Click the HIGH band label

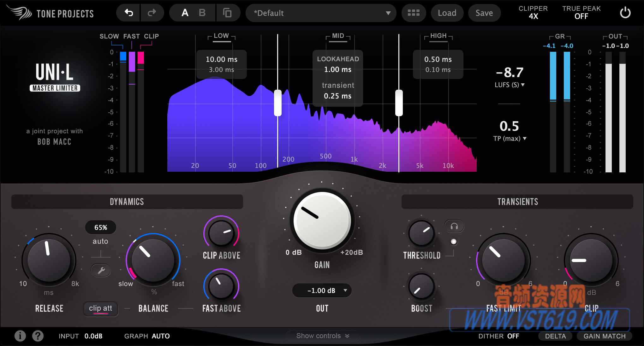point(438,36)
